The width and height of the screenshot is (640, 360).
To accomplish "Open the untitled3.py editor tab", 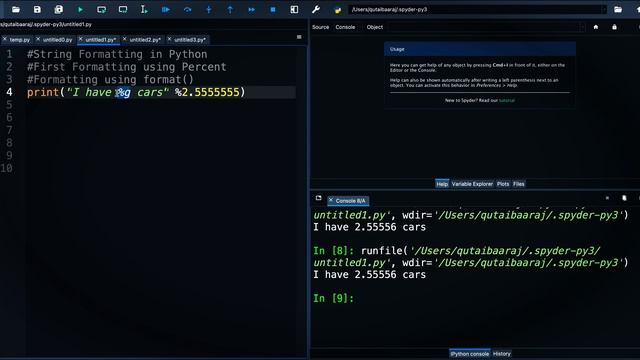I will pos(190,40).
